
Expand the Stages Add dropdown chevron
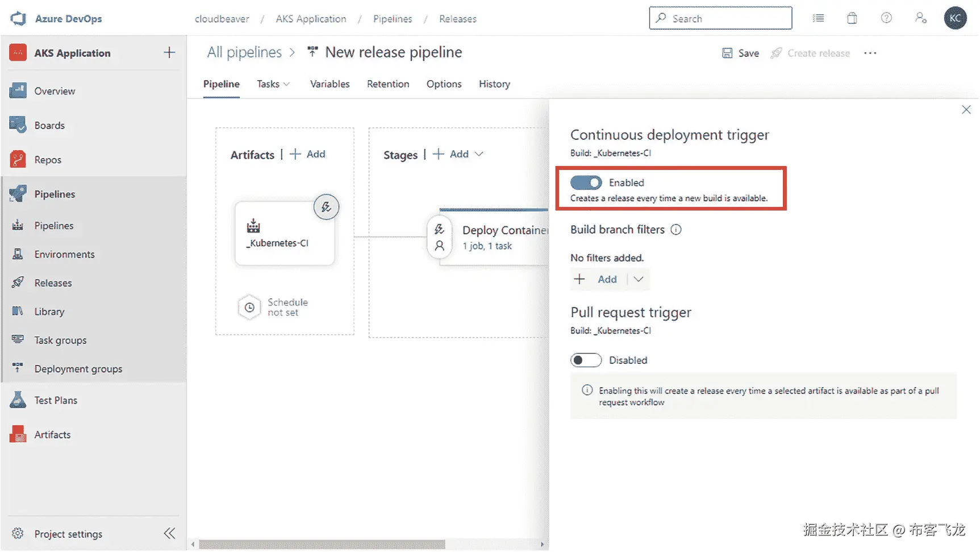[x=479, y=154]
